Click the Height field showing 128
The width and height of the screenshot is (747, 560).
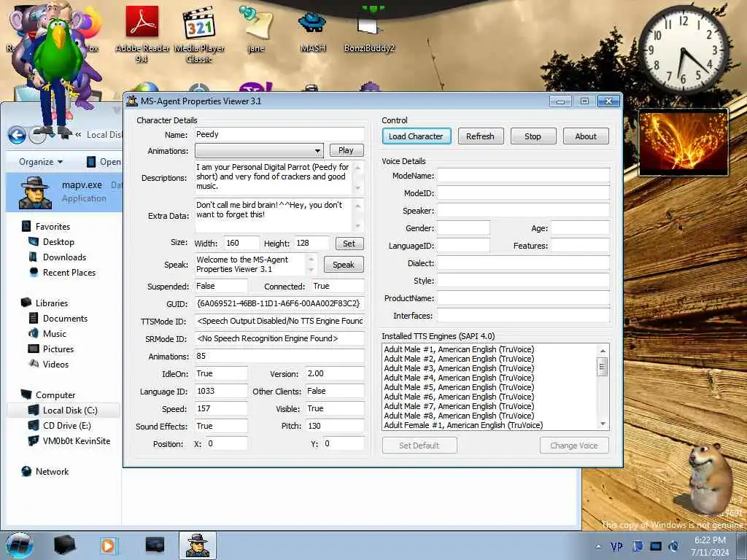tap(311, 244)
